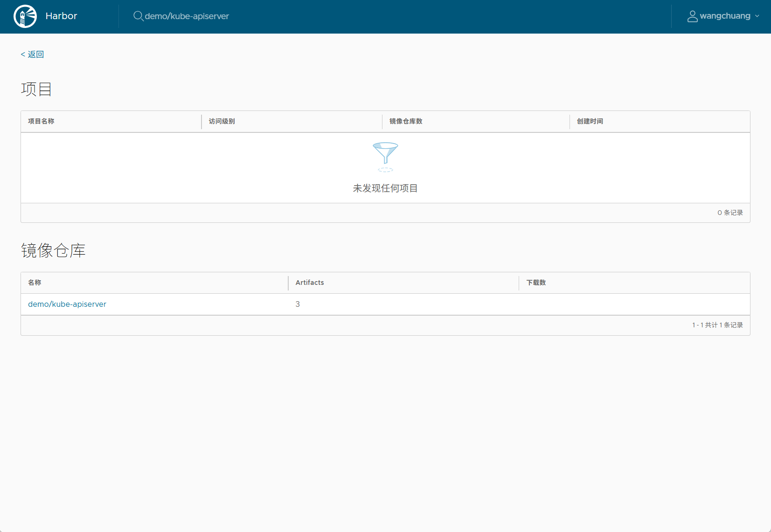Open the wangchuang user dropdown chevron
The width and height of the screenshot is (771, 532).
[757, 16]
